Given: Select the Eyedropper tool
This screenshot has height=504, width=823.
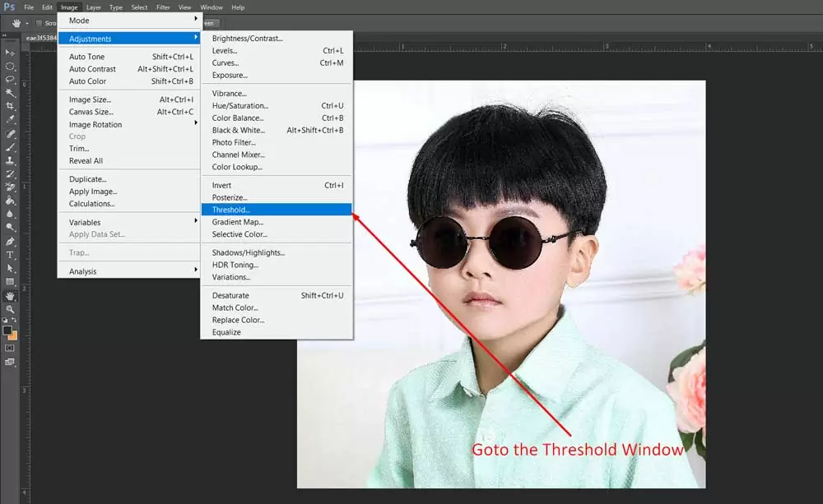Looking at the screenshot, I should click(x=10, y=119).
